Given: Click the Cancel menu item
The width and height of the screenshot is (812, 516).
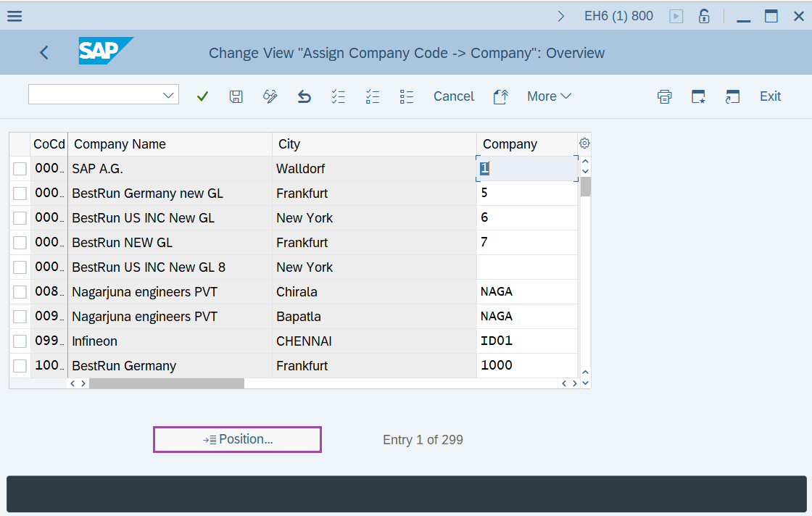Looking at the screenshot, I should (453, 96).
